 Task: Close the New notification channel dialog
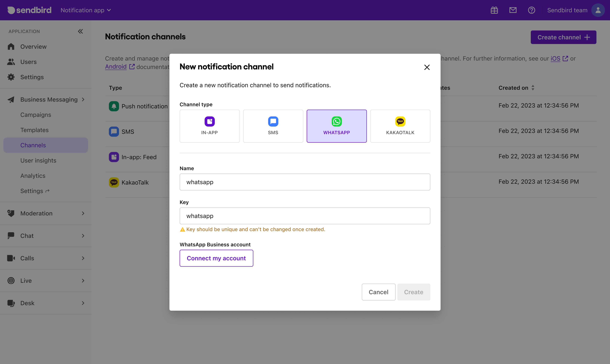coord(427,67)
